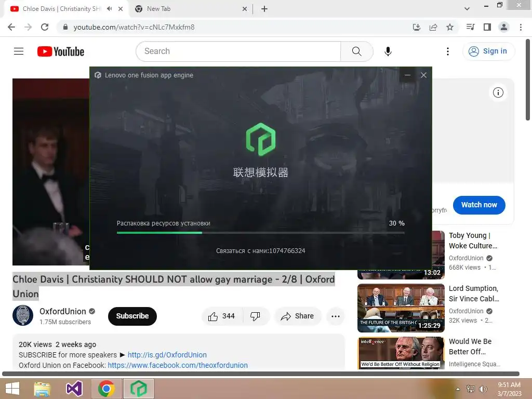
Task: Switch to the New Tab tab
Action: pyautogui.click(x=191, y=9)
